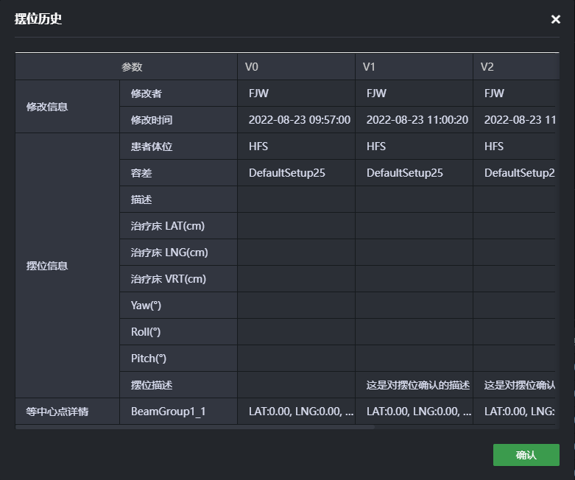
Task: Click the horizontal scrollbar under the table
Action: tap(195, 427)
